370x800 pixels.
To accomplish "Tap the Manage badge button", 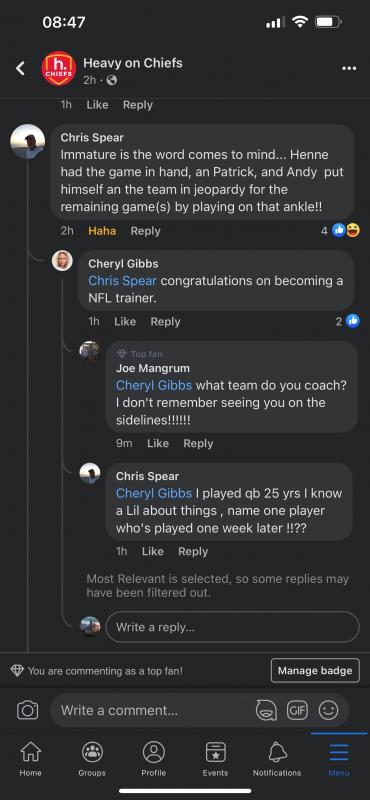I will (x=315, y=670).
